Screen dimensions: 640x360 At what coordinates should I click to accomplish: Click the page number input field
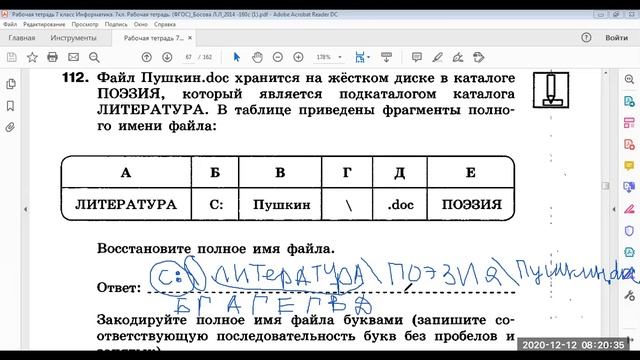188,57
